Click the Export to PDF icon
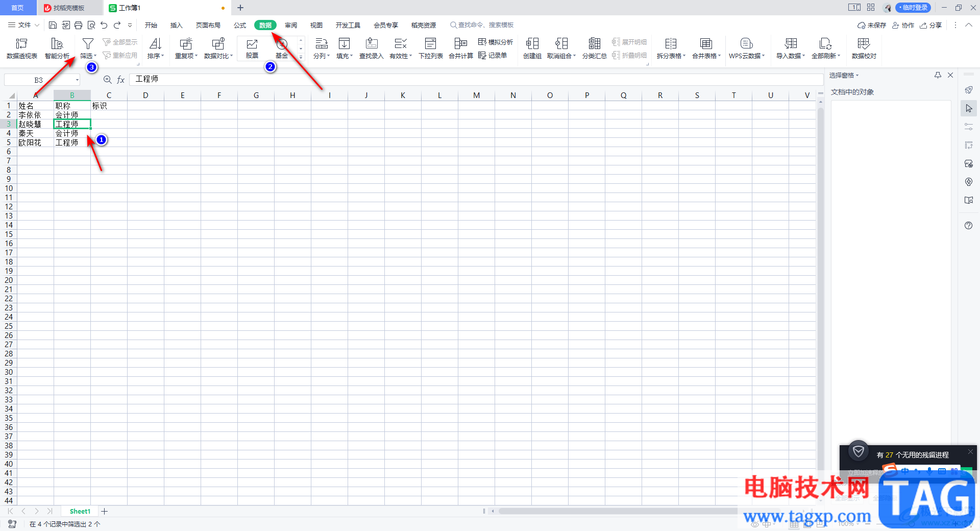 click(x=66, y=25)
